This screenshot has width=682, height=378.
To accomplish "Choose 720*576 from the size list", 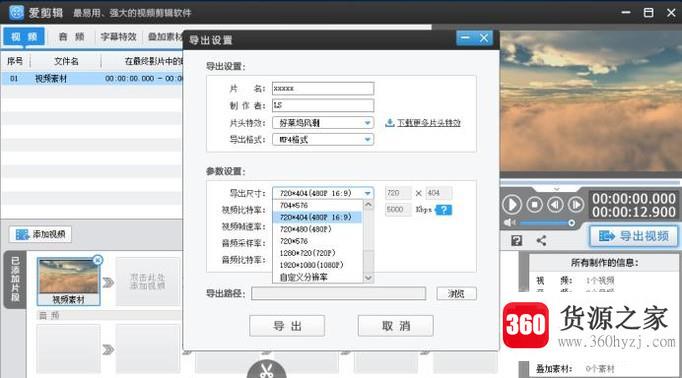I will tap(317, 241).
